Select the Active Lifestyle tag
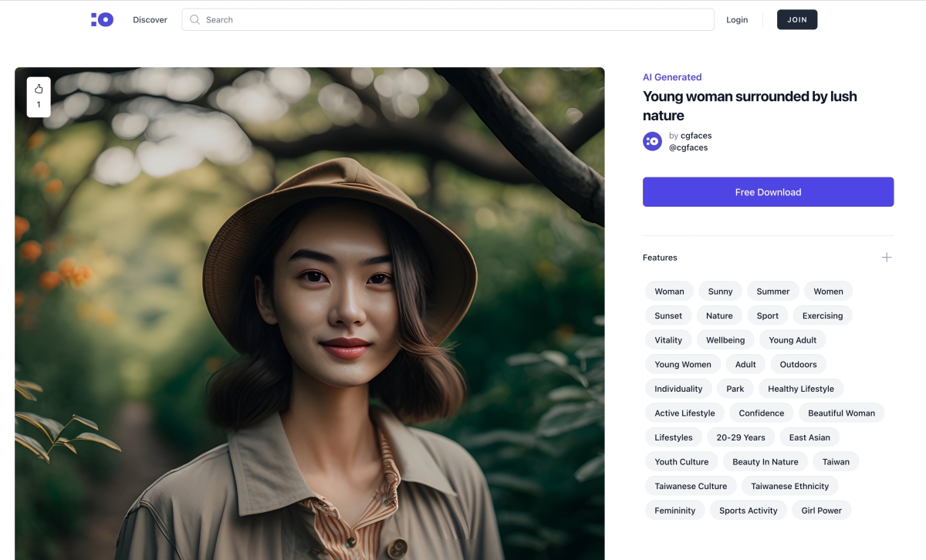The width and height of the screenshot is (926, 560). coord(684,413)
